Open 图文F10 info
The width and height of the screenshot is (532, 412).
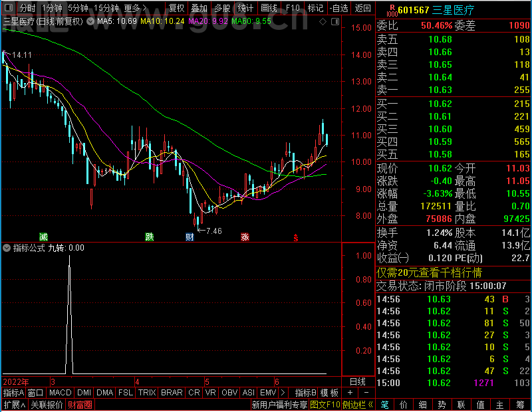tap(325, 405)
